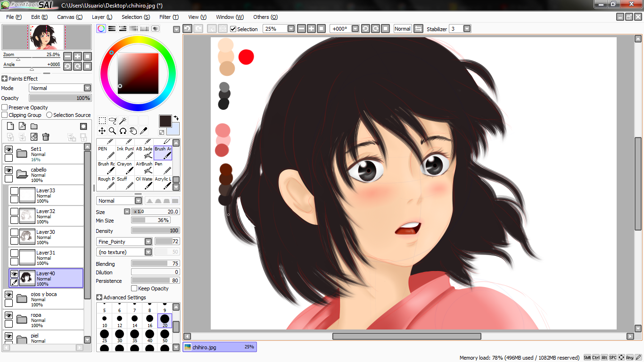
Task: Open the Stabilizer value dropdown
Action: pyautogui.click(x=467, y=29)
